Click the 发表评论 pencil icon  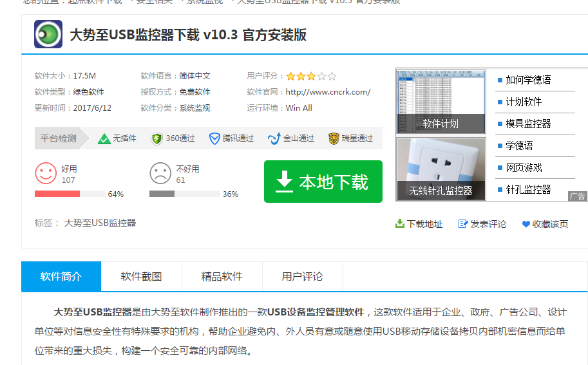pyautogui.click(x=463, y=224)
